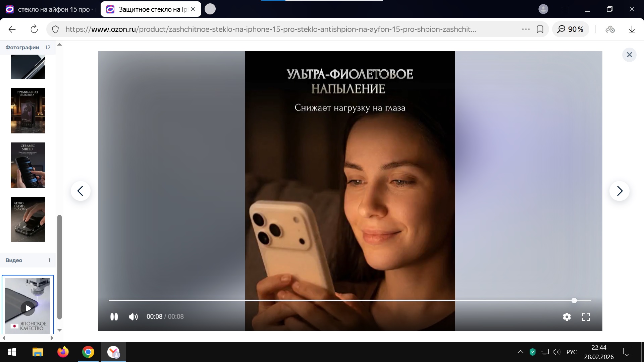Viewport: 644px width, 362px height.
Task: Open the 90% zoom control
Action: point(571,29)
